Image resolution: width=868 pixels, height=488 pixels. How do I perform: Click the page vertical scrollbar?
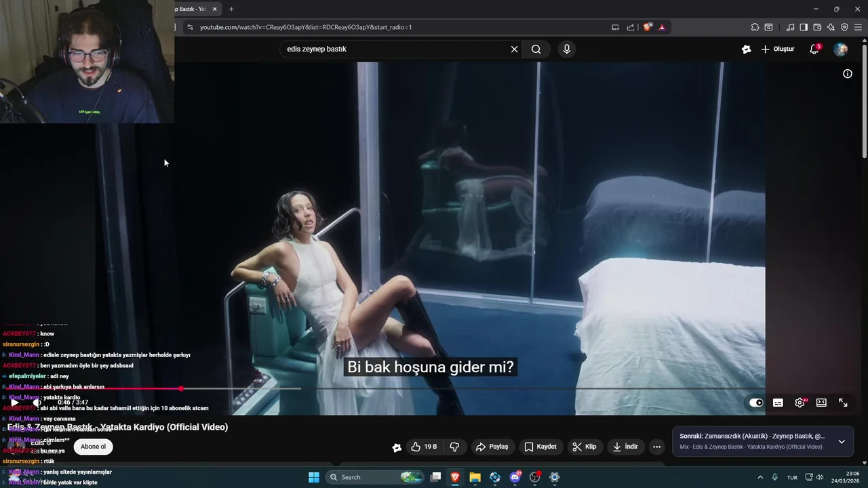pyautogui.click(x=864, y=102)
